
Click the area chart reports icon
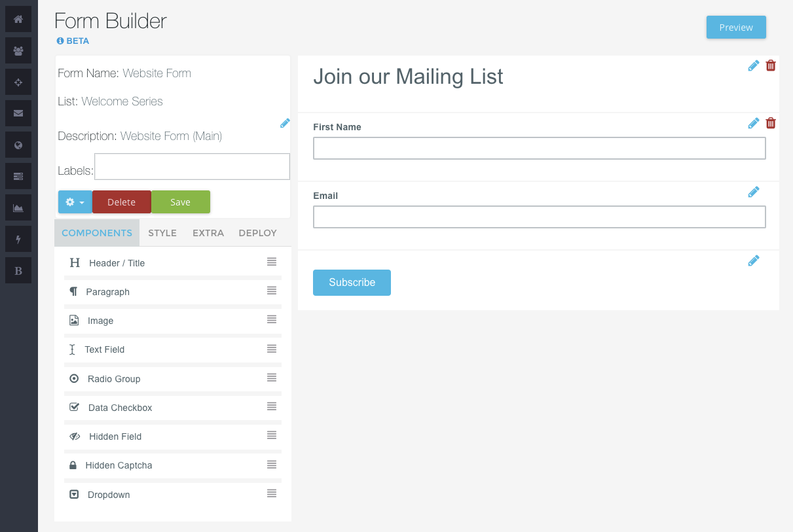point(18,208)
